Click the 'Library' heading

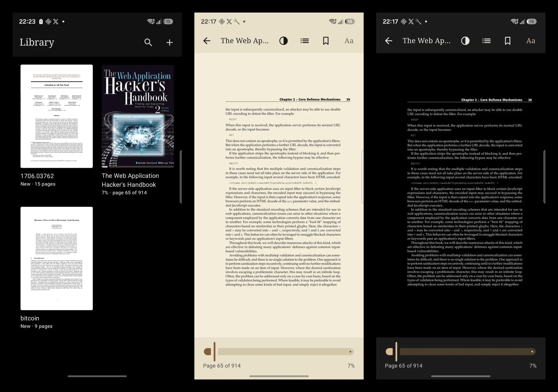(x=37, y=42)
